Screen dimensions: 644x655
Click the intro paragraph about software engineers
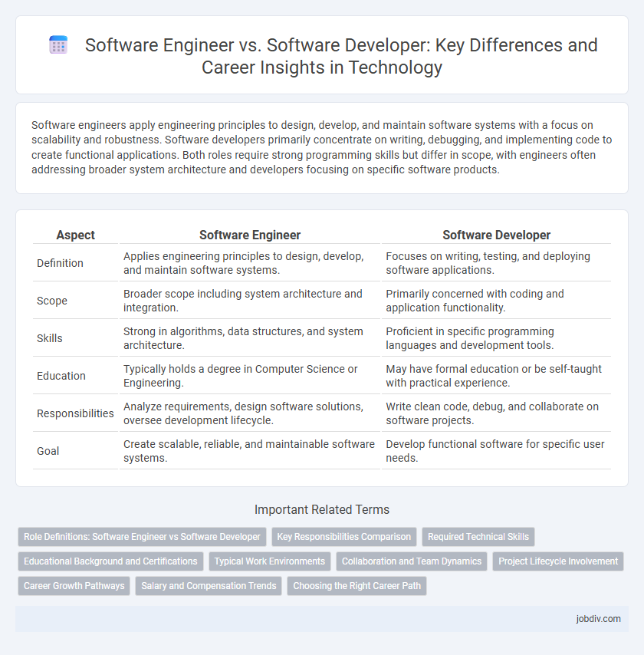[321, 147]
